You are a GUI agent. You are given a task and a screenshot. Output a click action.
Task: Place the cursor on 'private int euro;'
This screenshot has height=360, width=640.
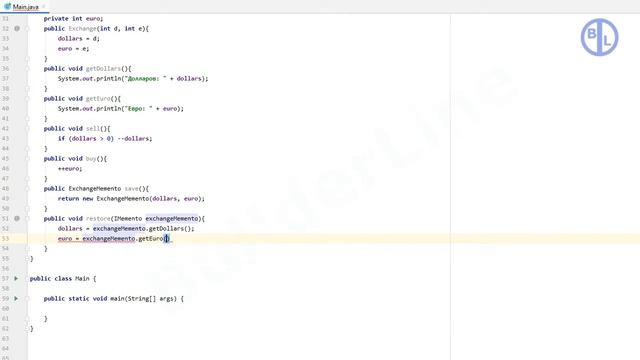pos(73,19)
